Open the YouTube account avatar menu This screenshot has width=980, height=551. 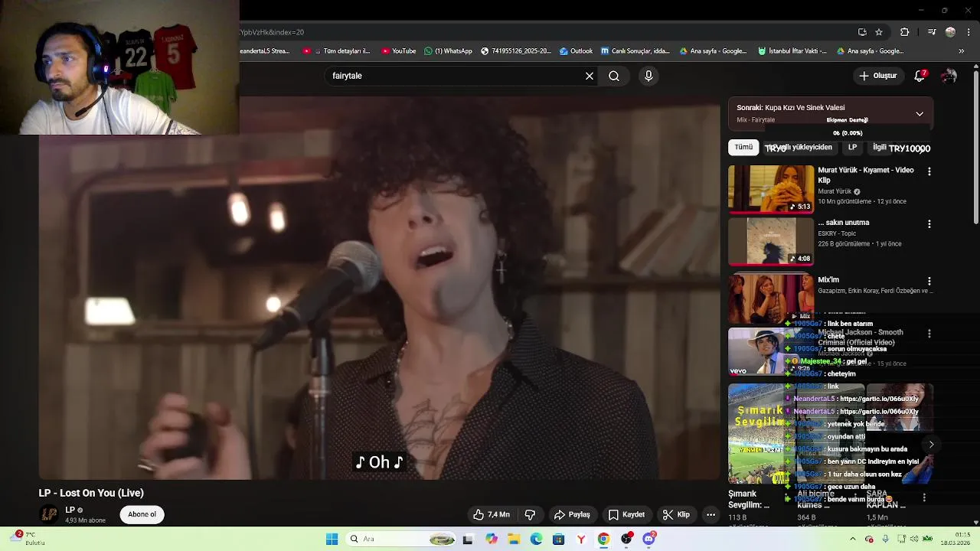click(x=949, y=76)
